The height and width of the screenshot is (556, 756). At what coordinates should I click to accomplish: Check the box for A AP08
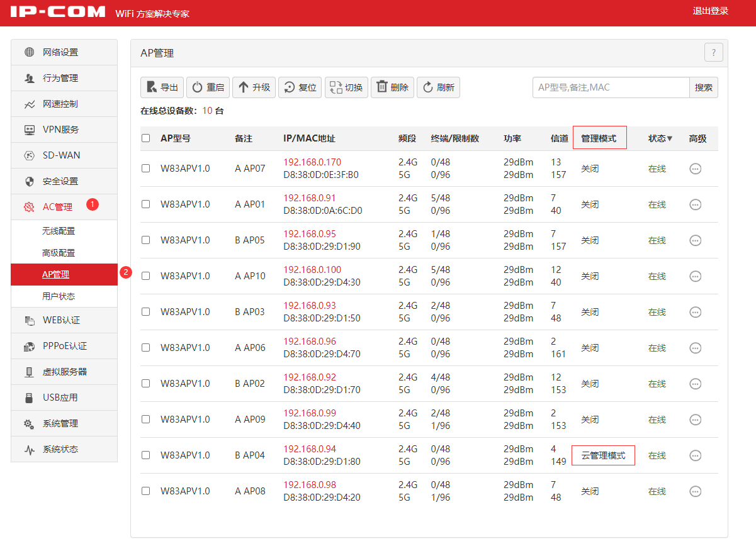pyautogui.click(x=146, y=491)
